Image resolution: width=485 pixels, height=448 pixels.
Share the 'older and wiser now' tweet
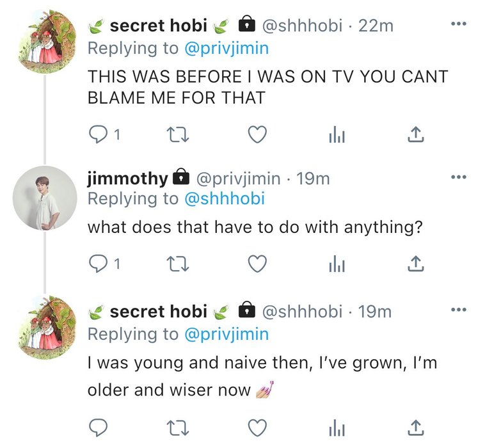(415, 427)
